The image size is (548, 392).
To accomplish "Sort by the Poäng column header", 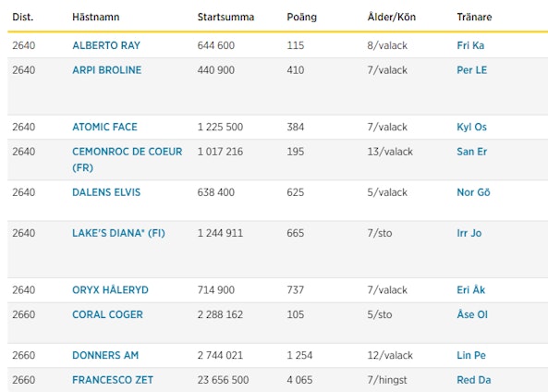I will pos(301,18).
